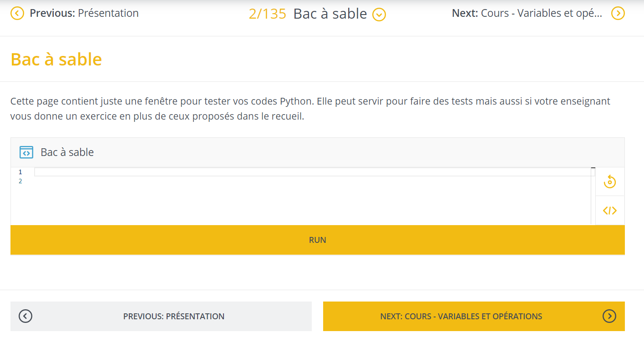This screenshot has height=337, width=644.
Task: Click the top-left previous page arrow icon
Action: click(x=17, y=13)
